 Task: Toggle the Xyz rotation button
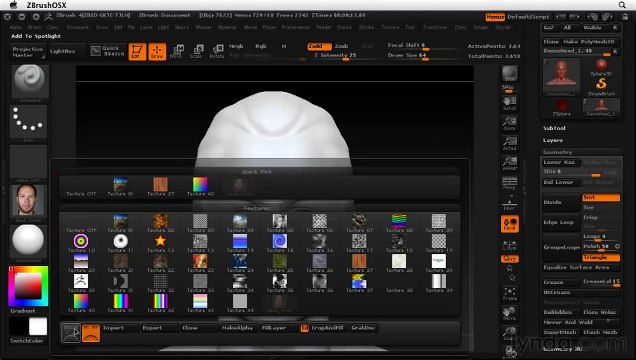point(510,259)
